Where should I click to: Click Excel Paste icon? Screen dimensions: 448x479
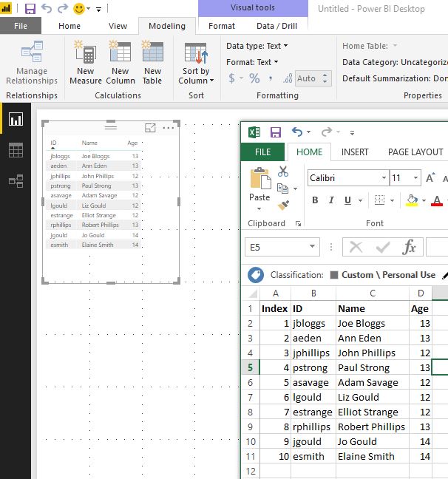[x=260, y=178]
